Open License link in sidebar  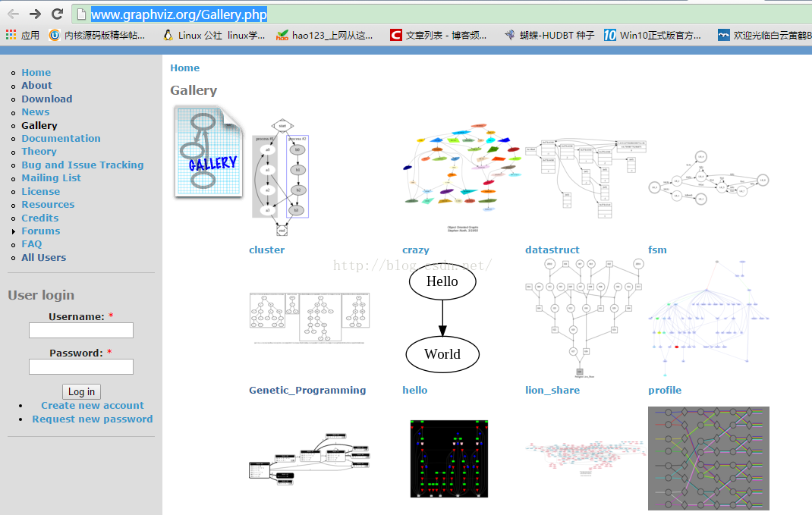click(x=40, y=191)
